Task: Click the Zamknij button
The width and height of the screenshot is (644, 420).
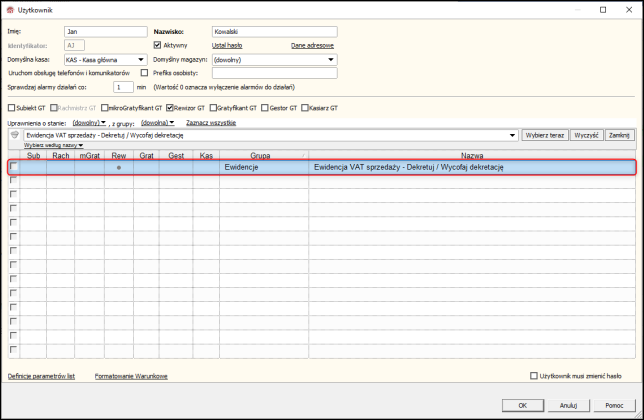Action: tap(619, 135)
